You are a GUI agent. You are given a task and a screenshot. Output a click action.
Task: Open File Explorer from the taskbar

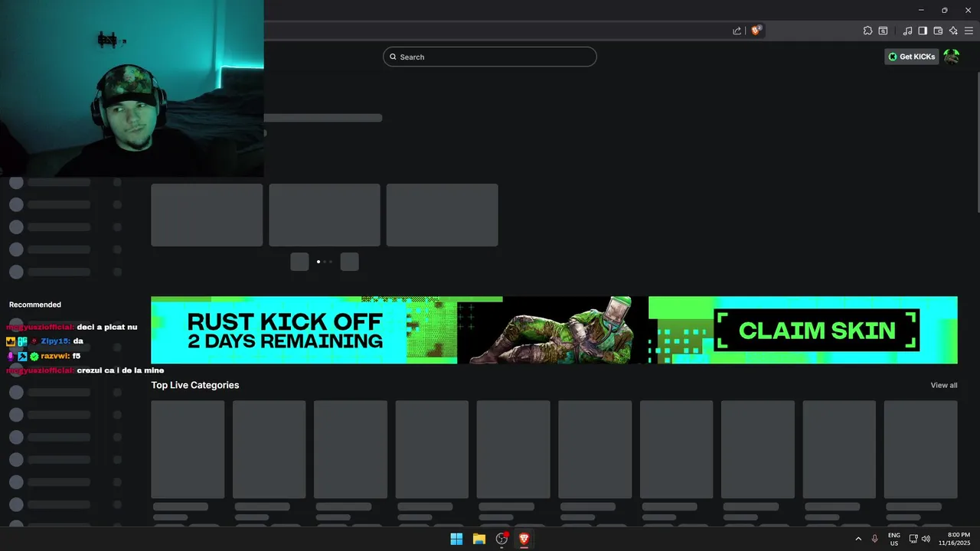(479, 539)
